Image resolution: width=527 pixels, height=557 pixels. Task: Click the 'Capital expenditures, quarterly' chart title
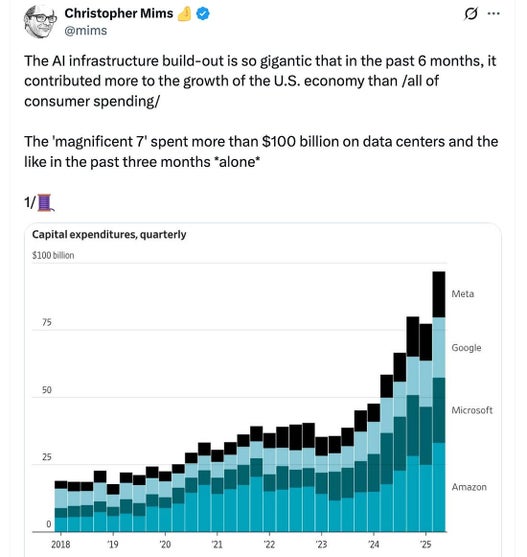(109, 234)
